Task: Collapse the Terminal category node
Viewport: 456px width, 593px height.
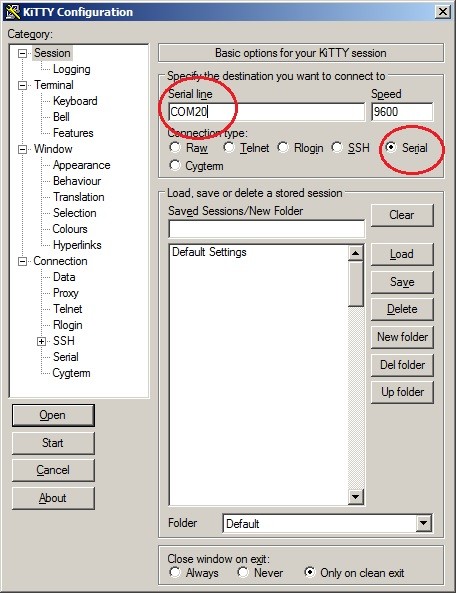Action: [23, 85]
